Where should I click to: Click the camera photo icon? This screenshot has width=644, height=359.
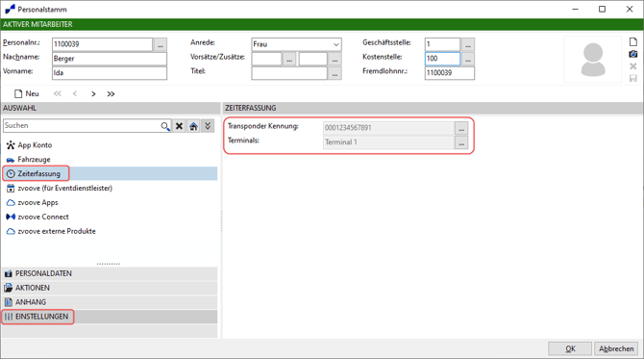point(632,54)
